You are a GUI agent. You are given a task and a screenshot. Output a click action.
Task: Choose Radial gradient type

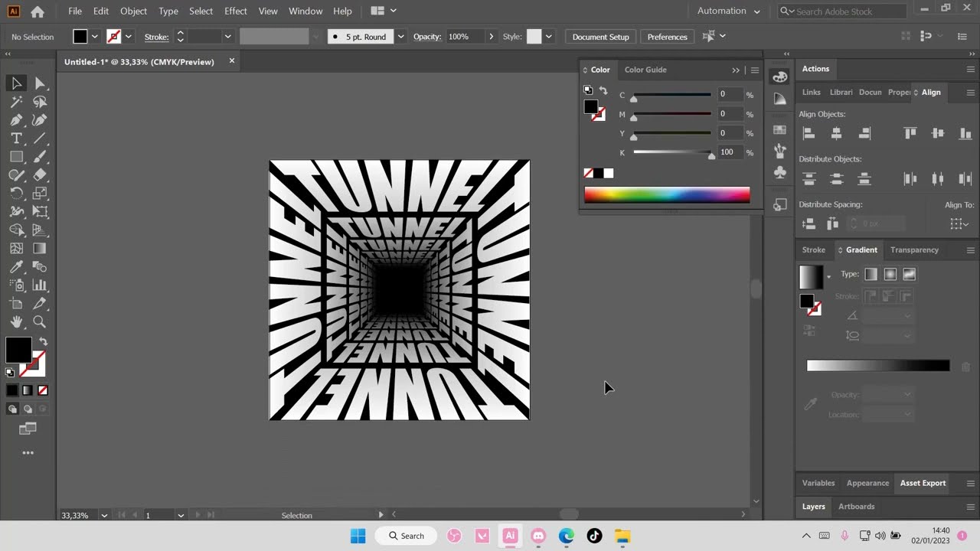pos(890,274)
